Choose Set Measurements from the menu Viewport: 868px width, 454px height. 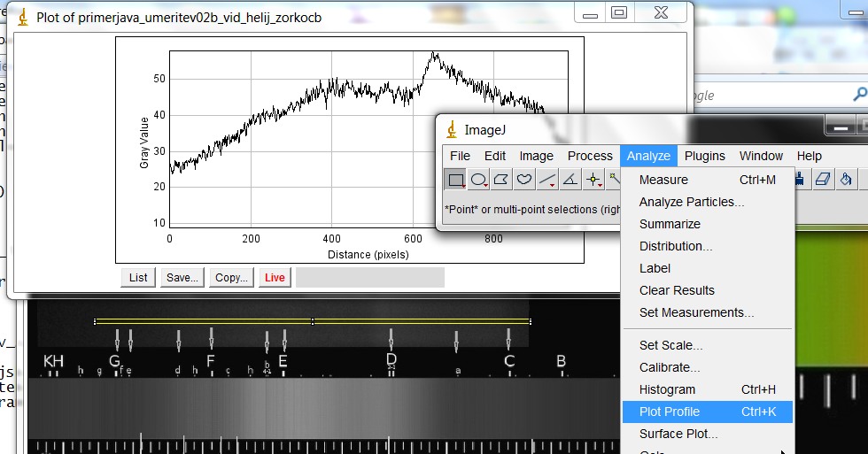pos(696,312)
